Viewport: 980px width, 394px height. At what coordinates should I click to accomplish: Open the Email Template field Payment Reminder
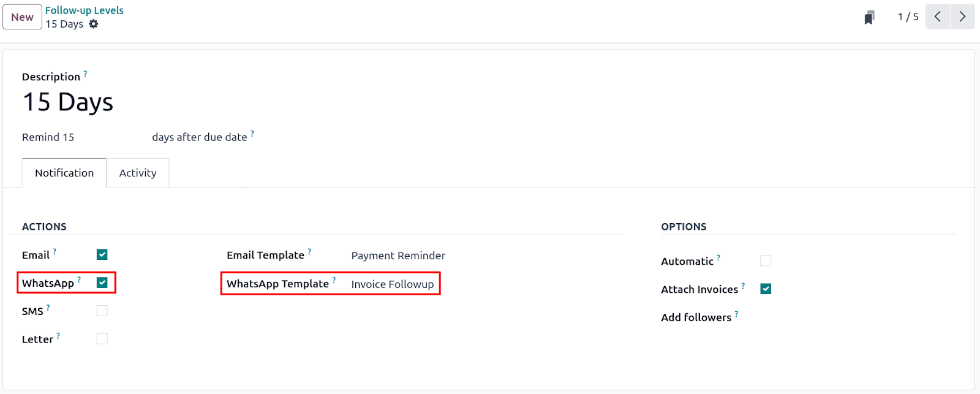click(398, 256)
